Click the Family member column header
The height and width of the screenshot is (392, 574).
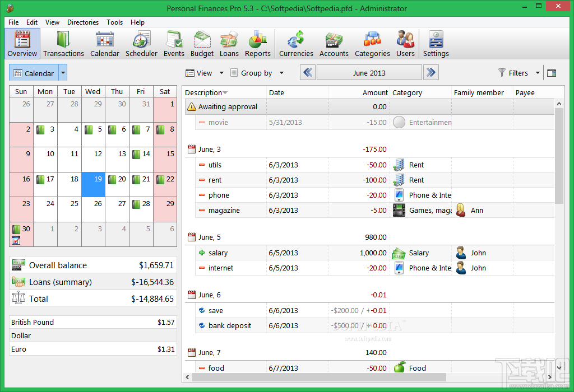tap(482, 93)
